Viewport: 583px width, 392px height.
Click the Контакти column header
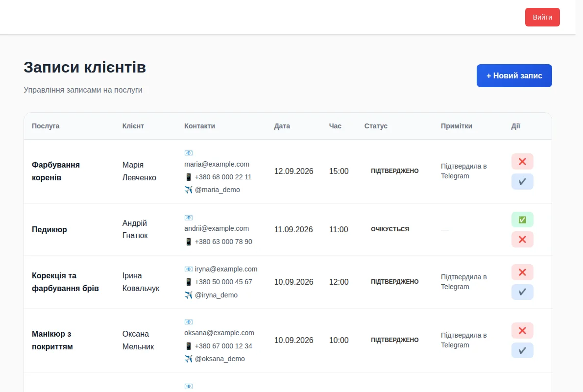[200, 126]
